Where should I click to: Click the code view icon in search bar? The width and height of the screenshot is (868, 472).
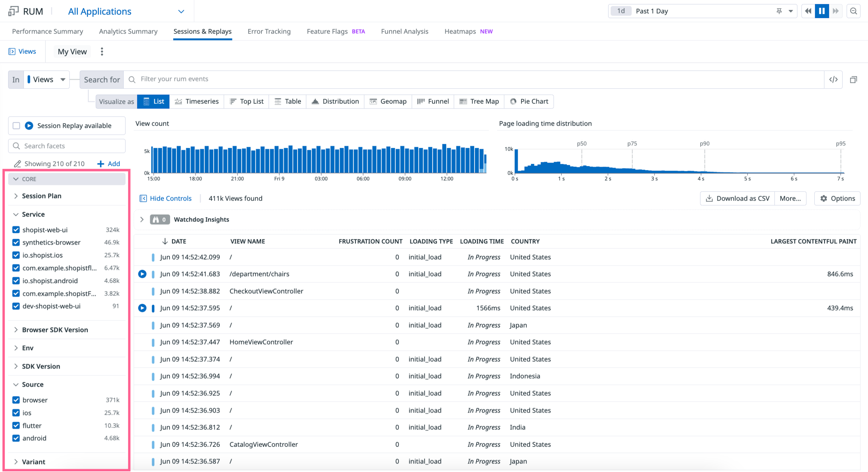pos(833,80)
